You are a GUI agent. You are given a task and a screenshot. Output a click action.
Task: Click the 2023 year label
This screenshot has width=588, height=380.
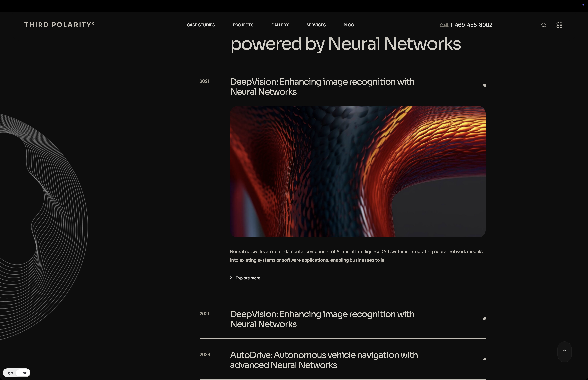coord(205,355)
